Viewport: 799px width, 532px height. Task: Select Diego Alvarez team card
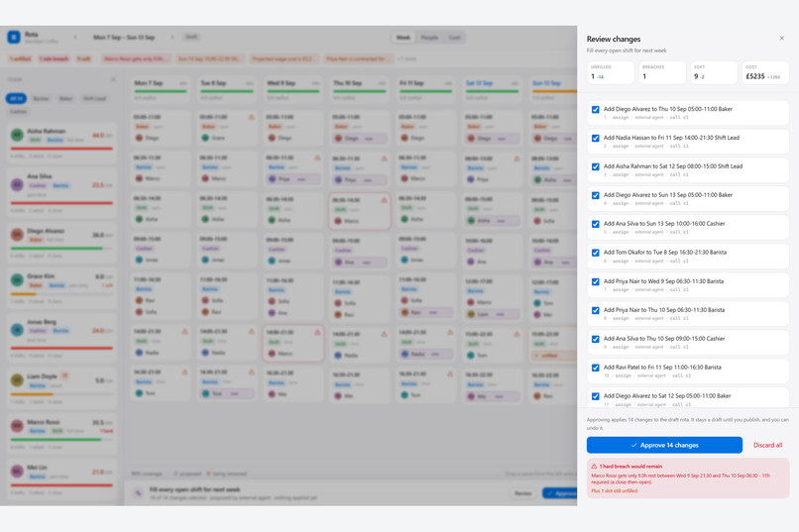click(61, 242)
